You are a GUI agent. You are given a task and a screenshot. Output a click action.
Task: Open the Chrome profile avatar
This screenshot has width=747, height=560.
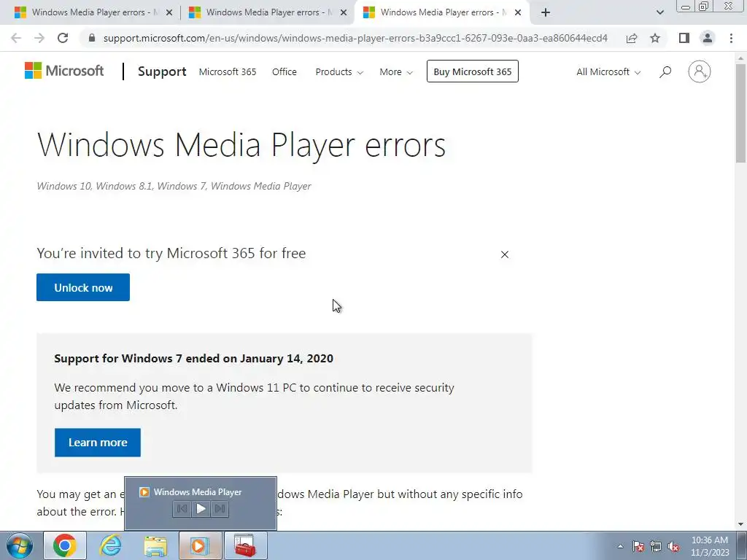(x=708, y=38)
